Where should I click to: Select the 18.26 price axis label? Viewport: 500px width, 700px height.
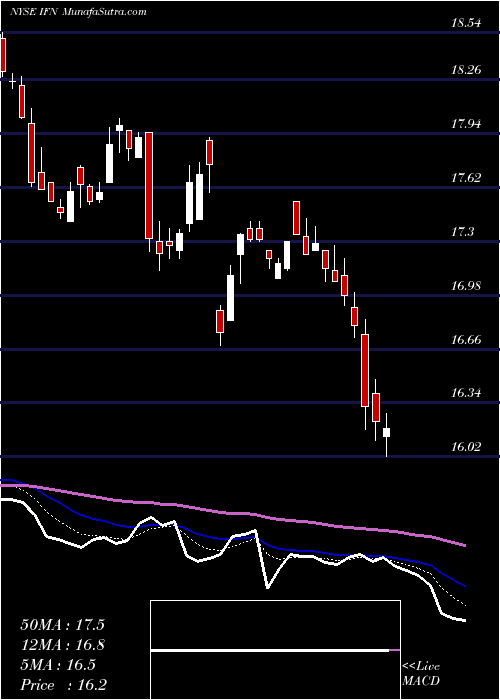(466, 70)
